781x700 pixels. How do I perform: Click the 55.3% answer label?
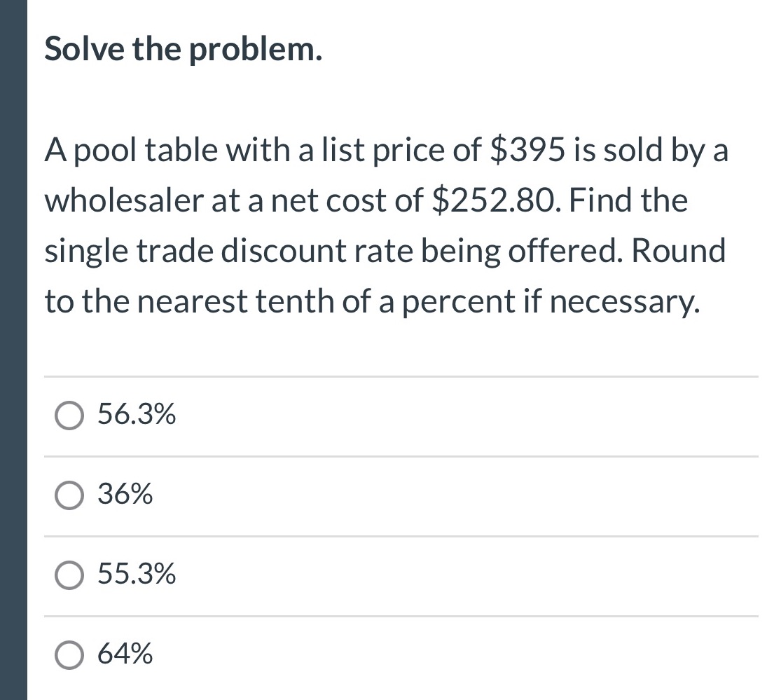click(x=137, y=573)
